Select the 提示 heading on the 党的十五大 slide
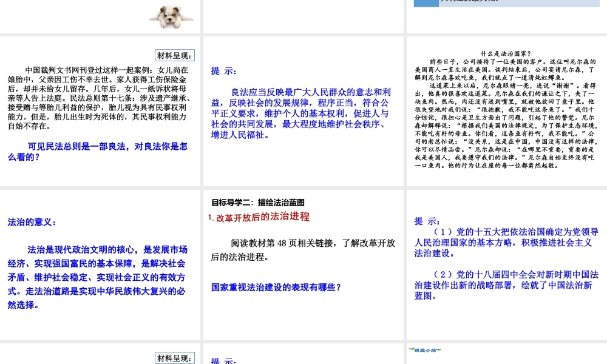Image resolution: width=607 pixels, height=364 pixels. click(427, 221)
